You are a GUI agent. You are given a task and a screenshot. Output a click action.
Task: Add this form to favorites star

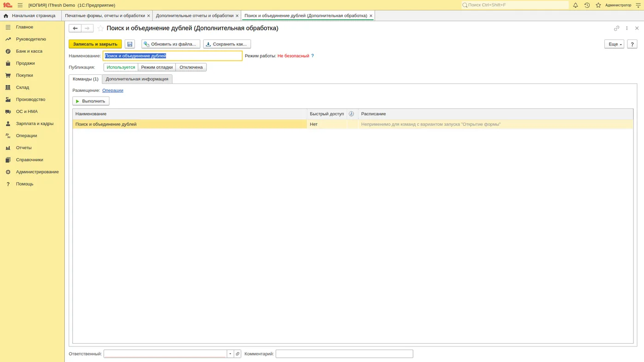(101, 28)
